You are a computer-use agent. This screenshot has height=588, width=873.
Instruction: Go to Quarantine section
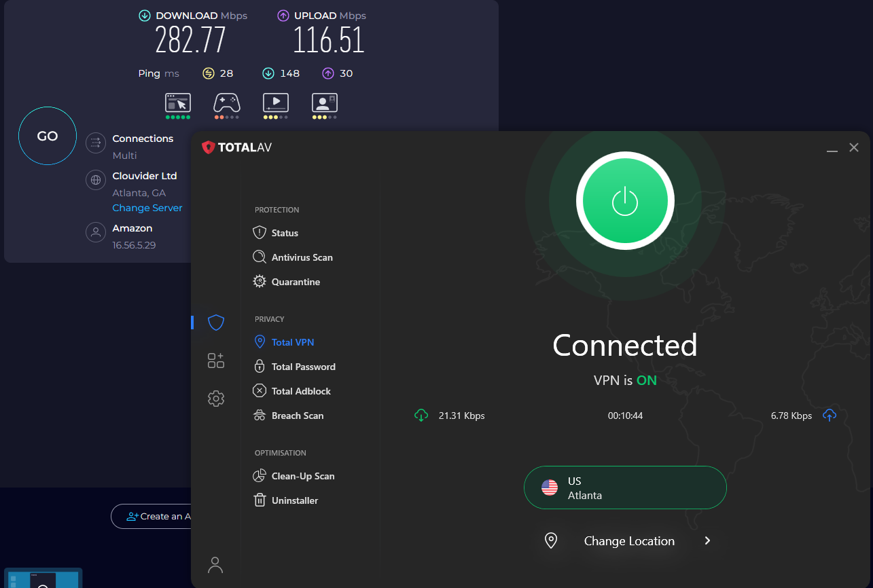pos(287,282)
